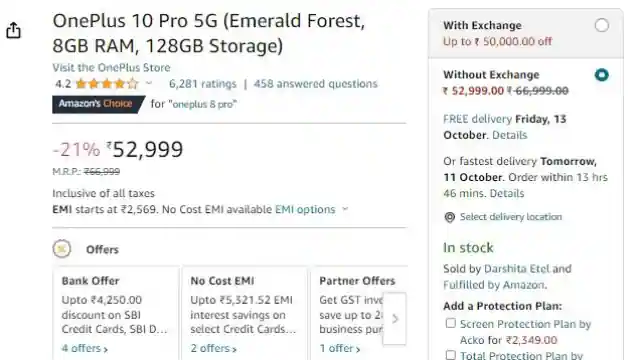The height and width of the screenshot is (360, 640).
Task: Expand the rating breakdown chevron
Action: click(x=149, y=83)
